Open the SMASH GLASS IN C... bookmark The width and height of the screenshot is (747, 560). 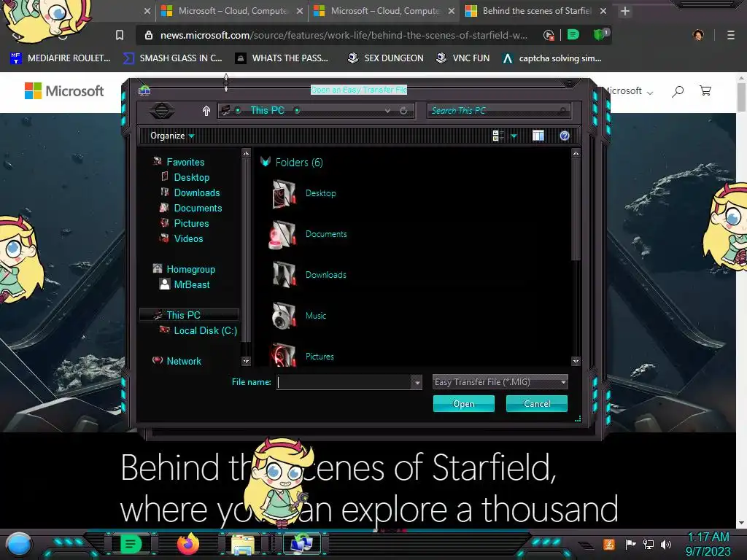[x=172, y=58]
